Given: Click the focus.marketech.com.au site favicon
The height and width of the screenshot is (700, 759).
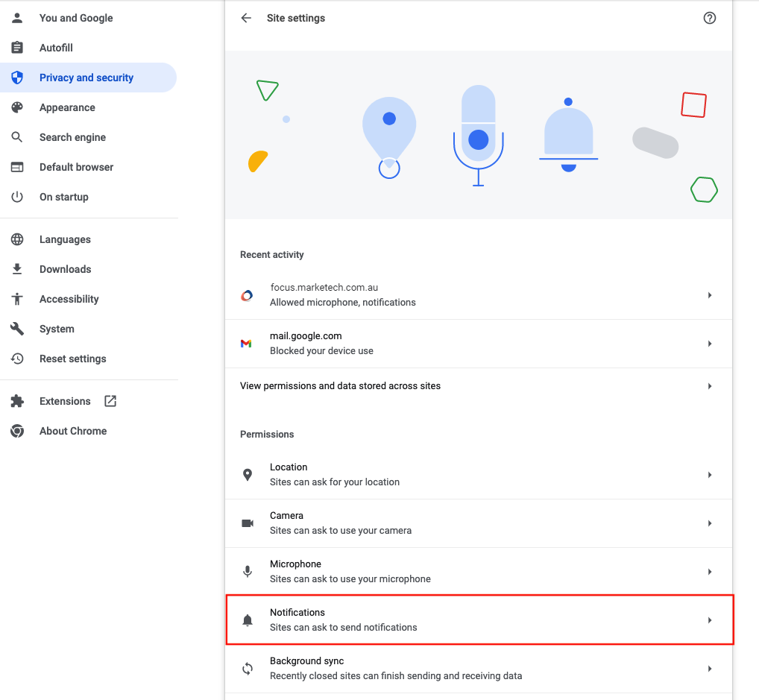Looking at the screenshot, I should click(247, 295).
